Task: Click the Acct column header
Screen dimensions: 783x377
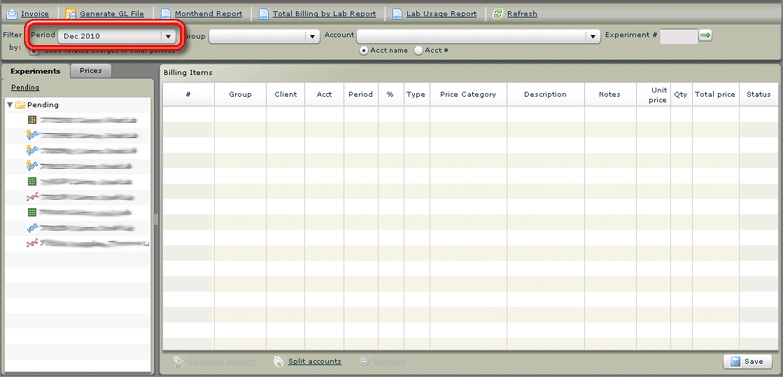Action: point(324,94)
